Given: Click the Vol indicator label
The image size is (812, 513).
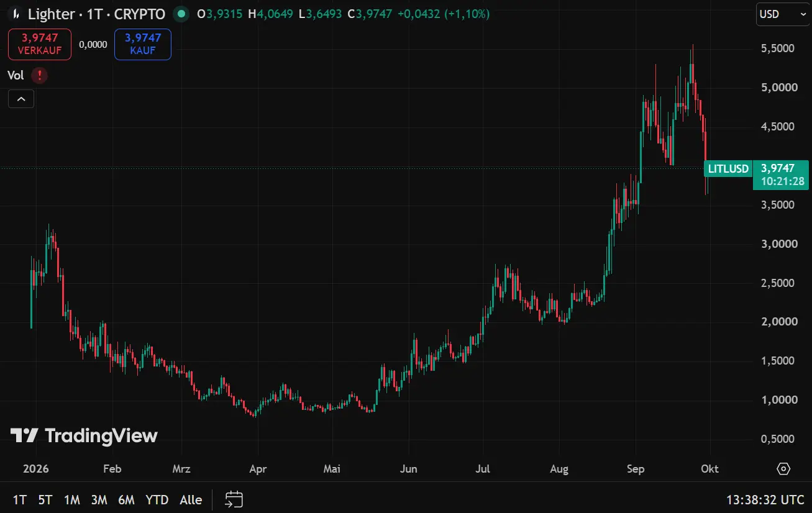Looking at the screenshot, I should [x=16, y=76].
